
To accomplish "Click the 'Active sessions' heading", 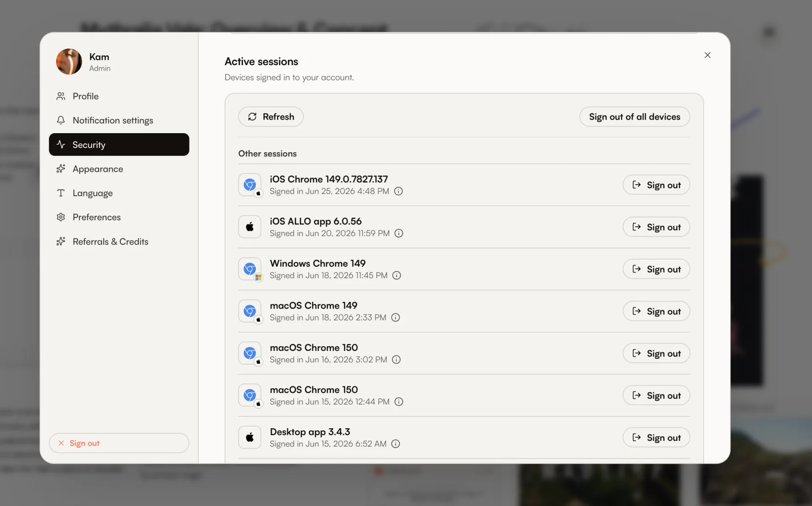I will (261, 62).
